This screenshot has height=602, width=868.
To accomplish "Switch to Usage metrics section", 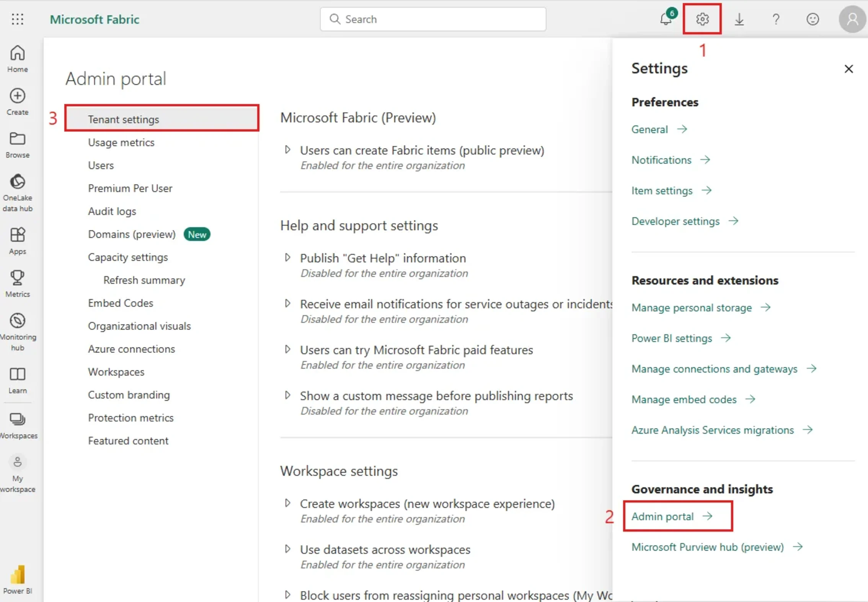I will coord(121,142).
